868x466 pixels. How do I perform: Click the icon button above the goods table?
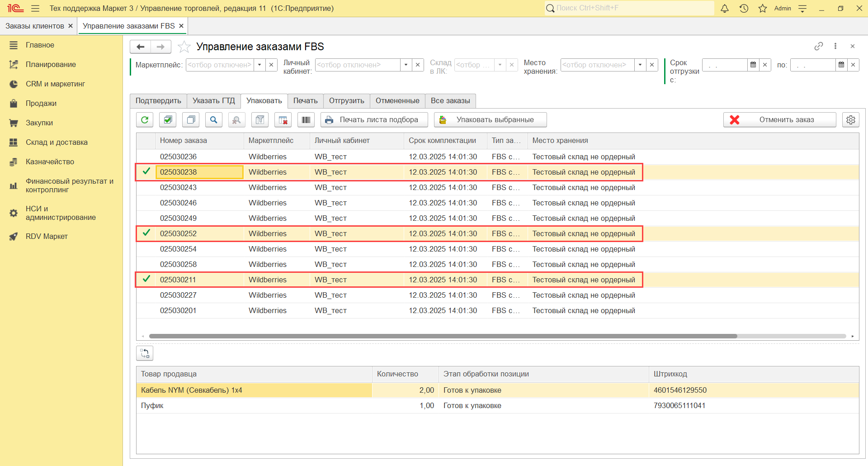[x=145, y=353]
